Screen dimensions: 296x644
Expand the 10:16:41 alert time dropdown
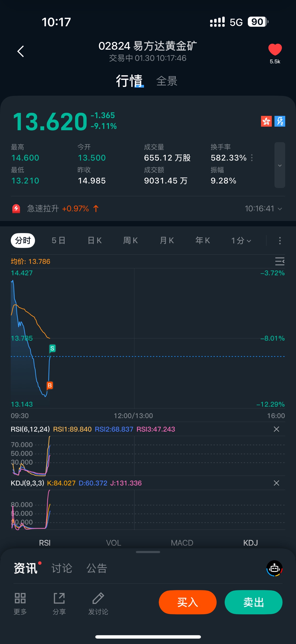263,208
